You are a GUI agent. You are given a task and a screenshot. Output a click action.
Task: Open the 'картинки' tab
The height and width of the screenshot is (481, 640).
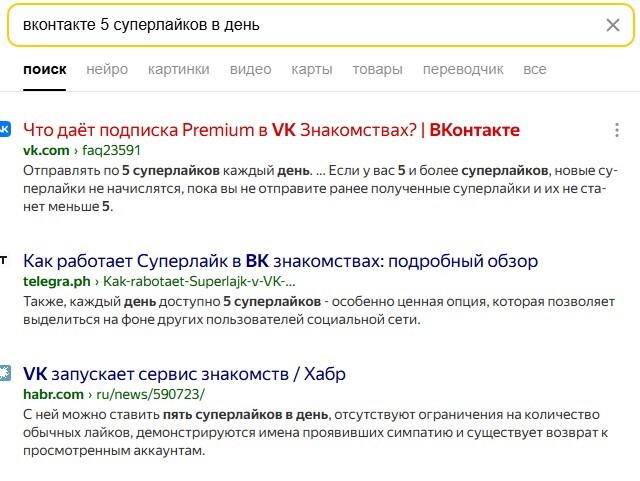tap(179, 69)
